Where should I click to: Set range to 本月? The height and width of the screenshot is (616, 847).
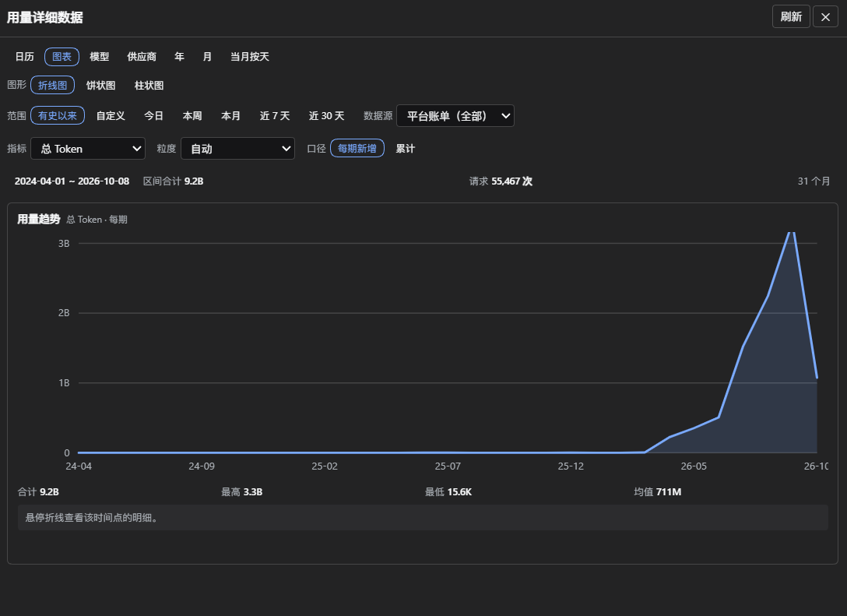230,115
